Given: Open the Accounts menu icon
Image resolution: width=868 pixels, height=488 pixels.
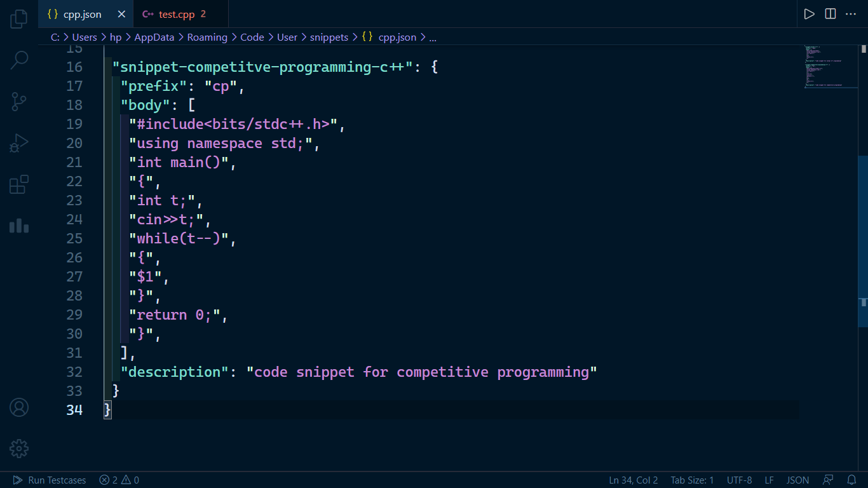Looking at the screenshot, I should 19,407.
